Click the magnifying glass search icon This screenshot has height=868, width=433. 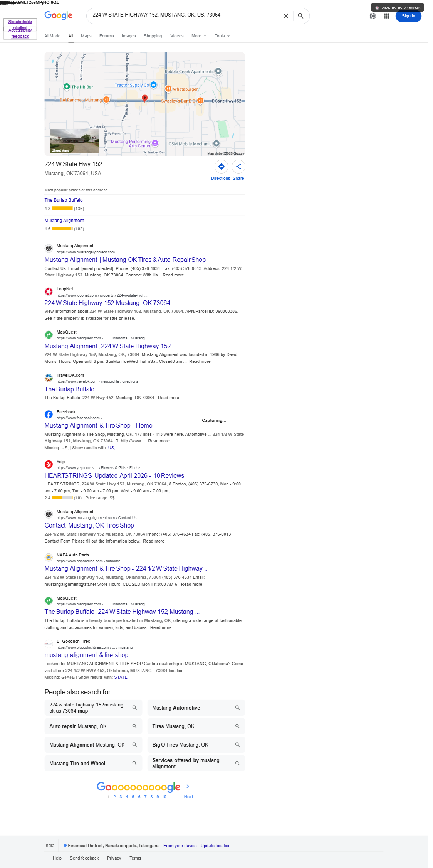(x=300, y=16)
